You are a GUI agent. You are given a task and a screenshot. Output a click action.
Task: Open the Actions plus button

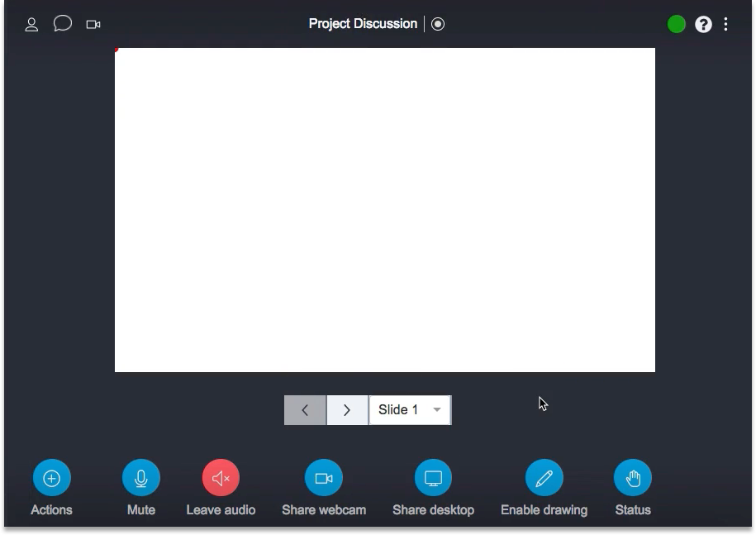pos(51,478)
